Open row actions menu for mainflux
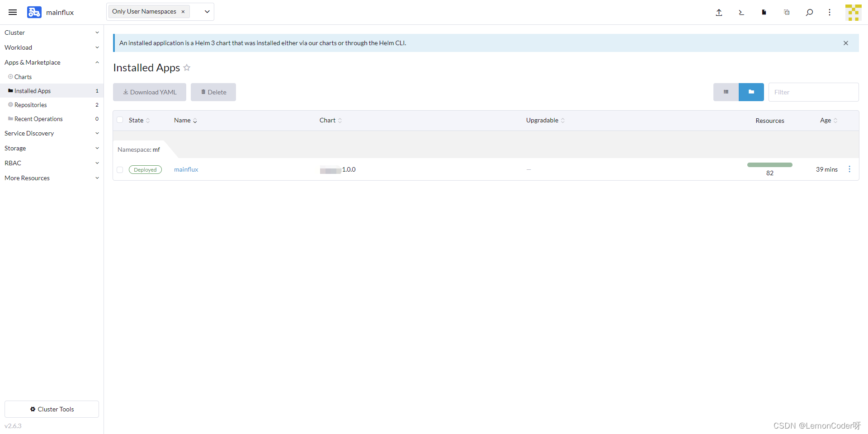The image size is (868, 434). click(x=849, y=169)
